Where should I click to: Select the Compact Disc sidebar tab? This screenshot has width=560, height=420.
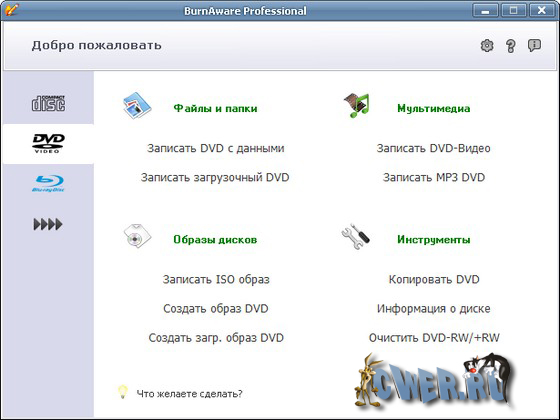pyautogui.click(x=49, y=103)
